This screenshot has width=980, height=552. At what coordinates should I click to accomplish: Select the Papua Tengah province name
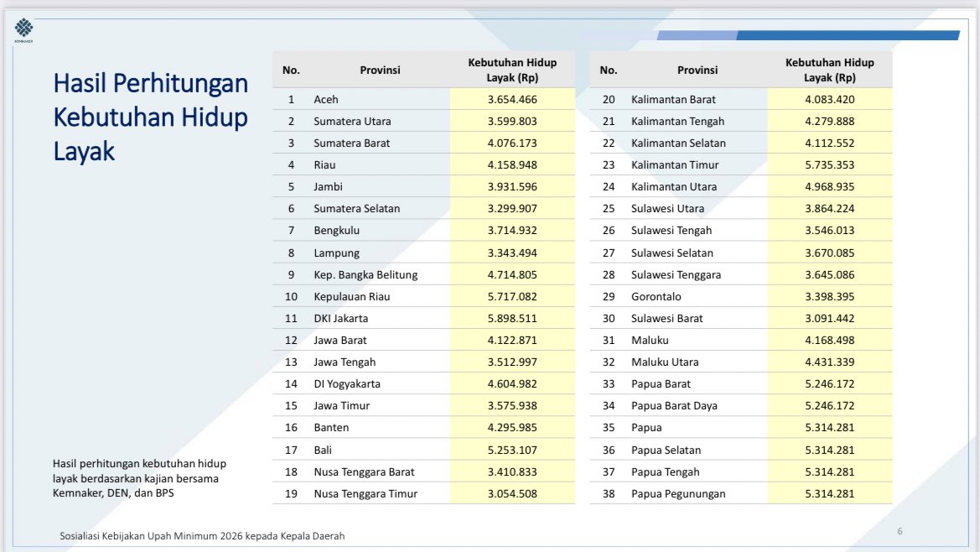click(x=665, y=472)
